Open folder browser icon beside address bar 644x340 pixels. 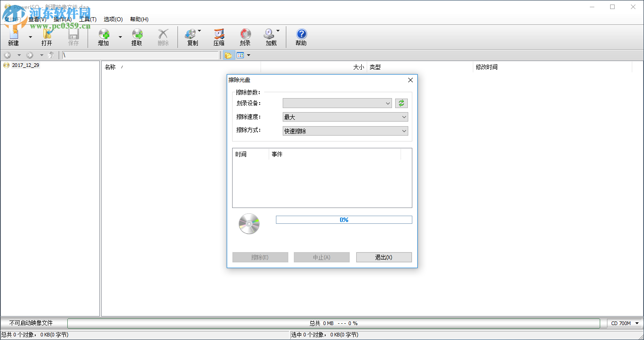click(229, 55)
